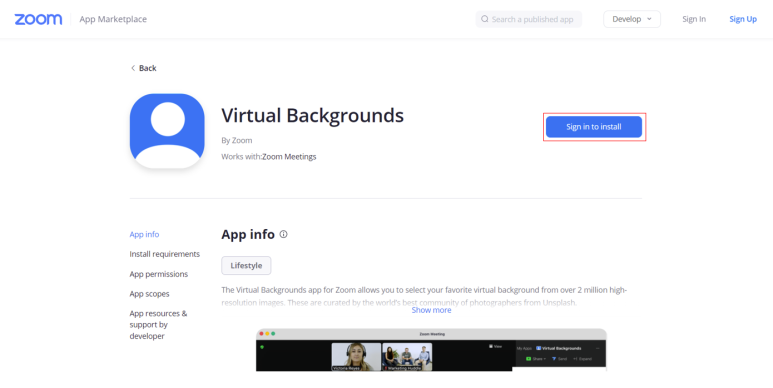Image resolution: width=773 pixels, height=388 pixels.
Task: Open the Sign In link
Action: (694, 19)
